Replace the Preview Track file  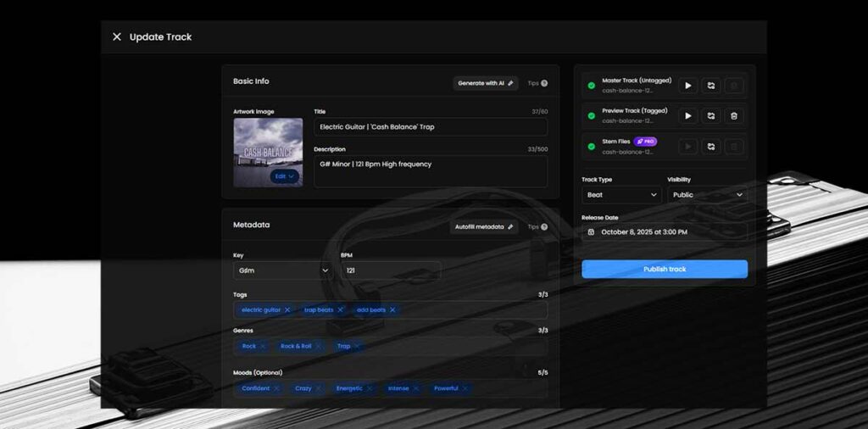pos(711,116)
